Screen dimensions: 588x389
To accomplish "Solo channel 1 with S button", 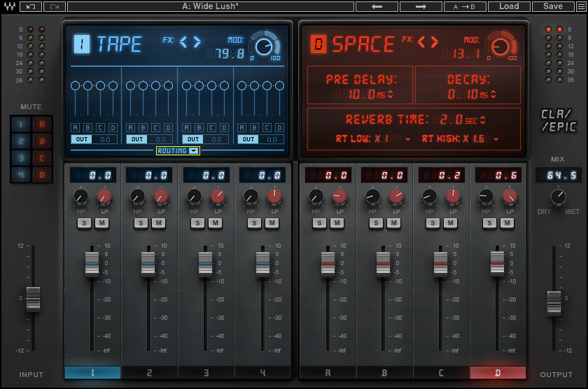I will tap(84, 223).
